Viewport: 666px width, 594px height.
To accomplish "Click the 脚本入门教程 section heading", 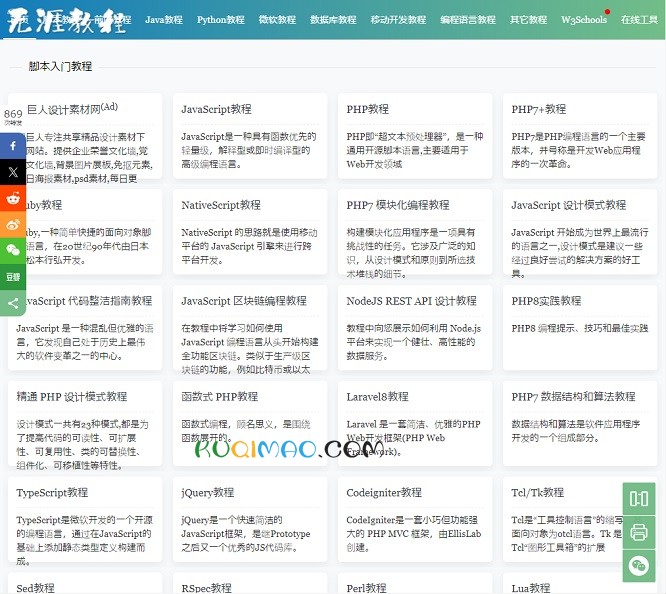I will 60,66.
